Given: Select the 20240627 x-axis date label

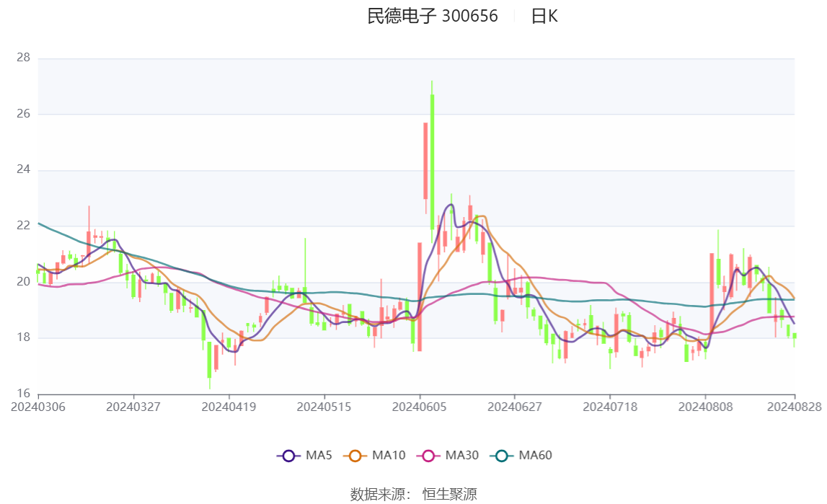Looking at the screenshot, I should (515, 407).
